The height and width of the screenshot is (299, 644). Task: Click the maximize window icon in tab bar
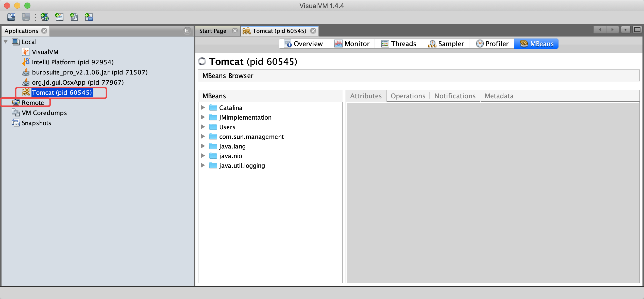pyautogui.click(x=637, y=30)
